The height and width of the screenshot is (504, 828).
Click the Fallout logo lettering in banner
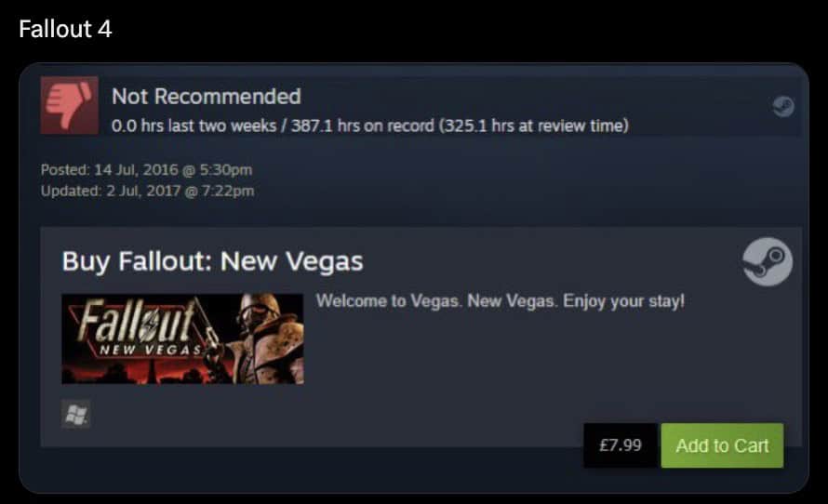(x=137, y=320)
